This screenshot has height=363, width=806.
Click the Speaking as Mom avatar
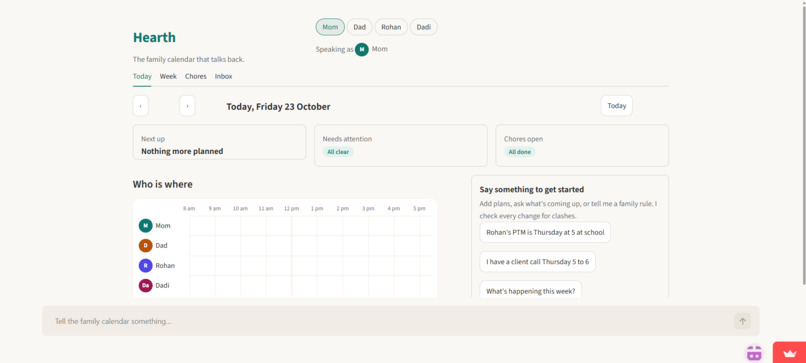[362, 49]
